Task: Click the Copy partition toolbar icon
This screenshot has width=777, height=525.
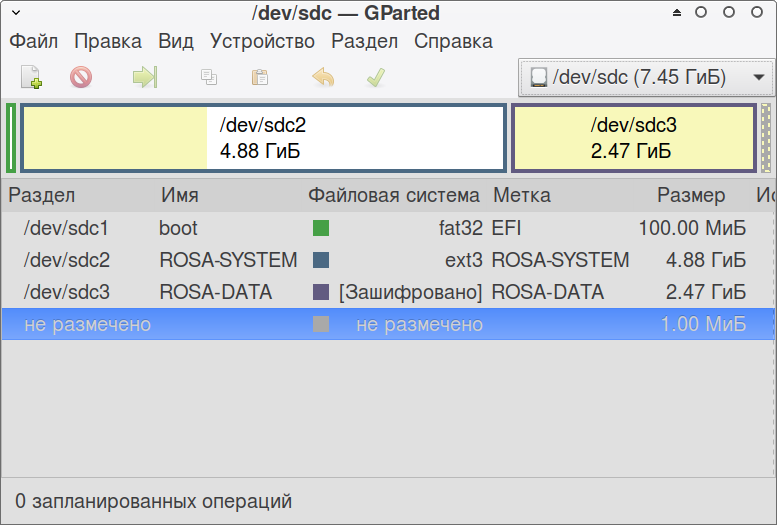Action: 209,77
